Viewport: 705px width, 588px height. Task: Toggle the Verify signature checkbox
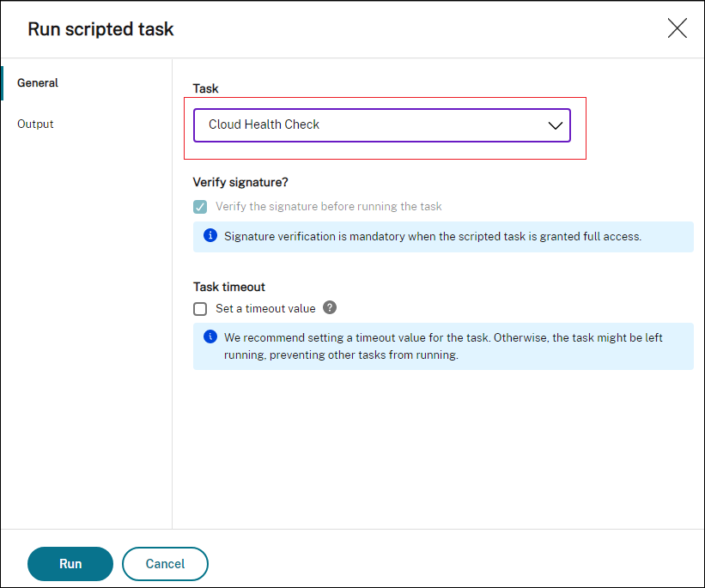click(200, 207)
